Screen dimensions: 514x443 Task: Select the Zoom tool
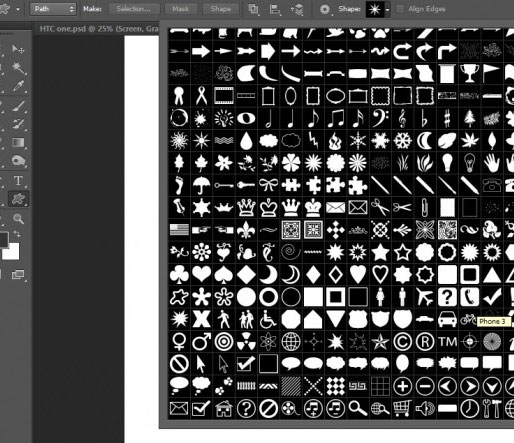pos(18,219)
